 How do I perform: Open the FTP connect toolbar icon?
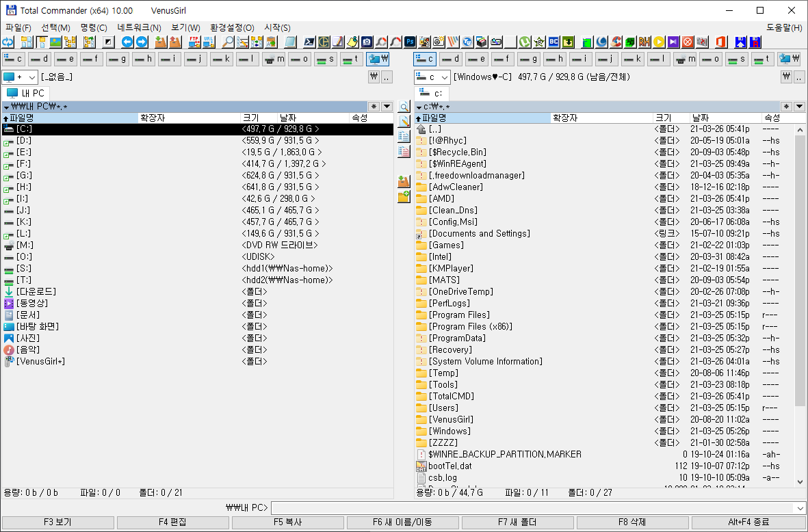click(x=194, y=42)
